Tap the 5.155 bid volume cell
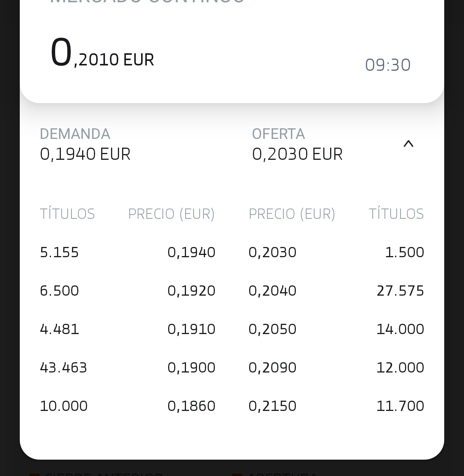Viewport: 464px width, 476px height. click(59, 252)
